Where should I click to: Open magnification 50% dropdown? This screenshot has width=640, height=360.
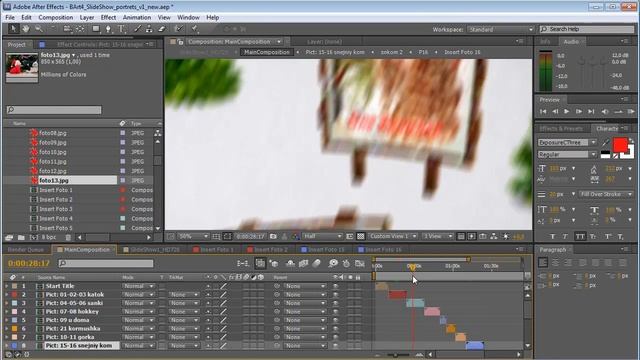(193, 236)
